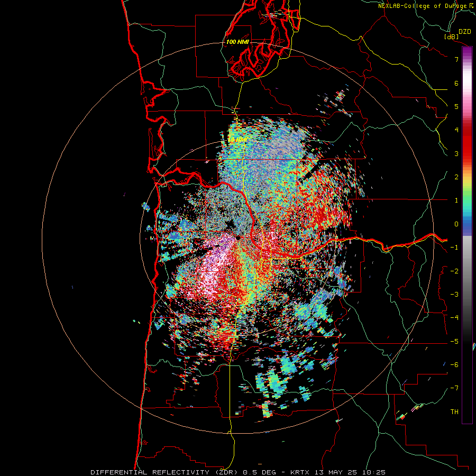Select the -1 value on color scale
The width and height of the screenshot is (476, 476).
[454, 248]
